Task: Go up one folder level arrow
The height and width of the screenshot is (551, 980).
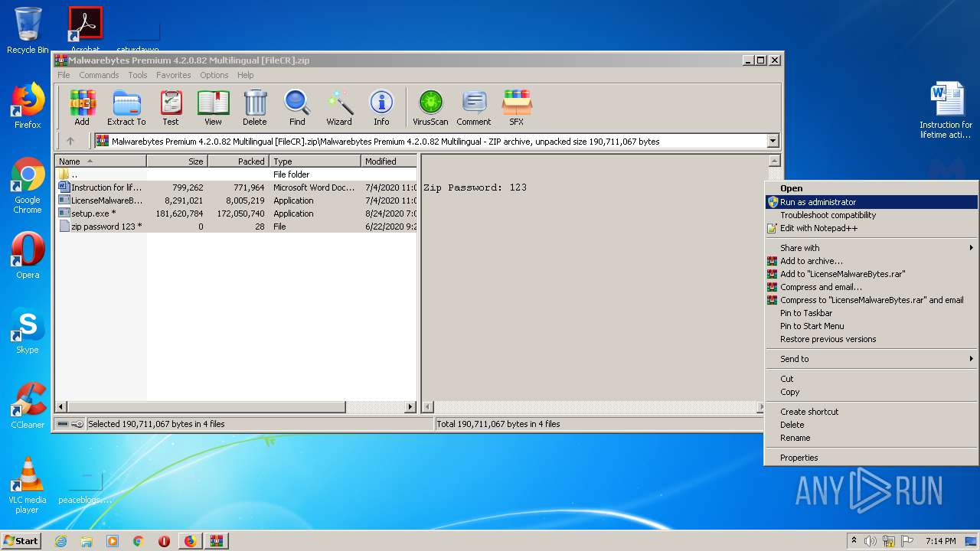Action: [x=70, y=141]
